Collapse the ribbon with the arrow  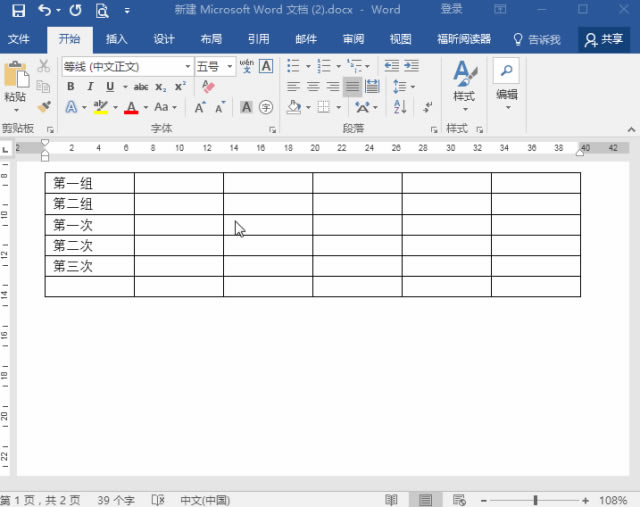coord(631,130)
